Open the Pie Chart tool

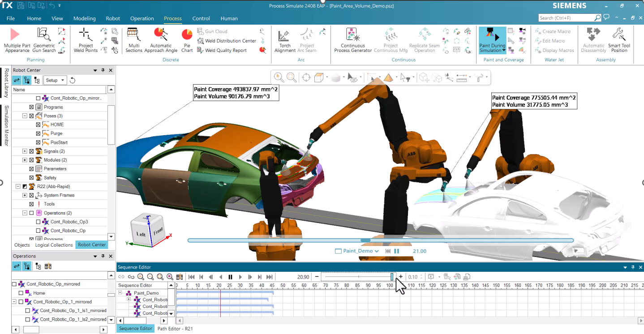187,35
